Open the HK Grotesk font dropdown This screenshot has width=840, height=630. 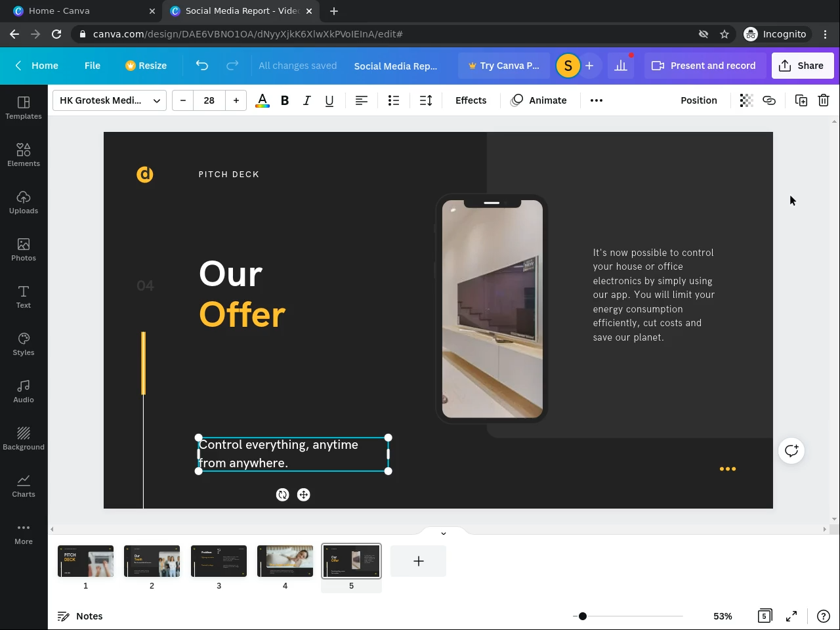tap(110, 100)
